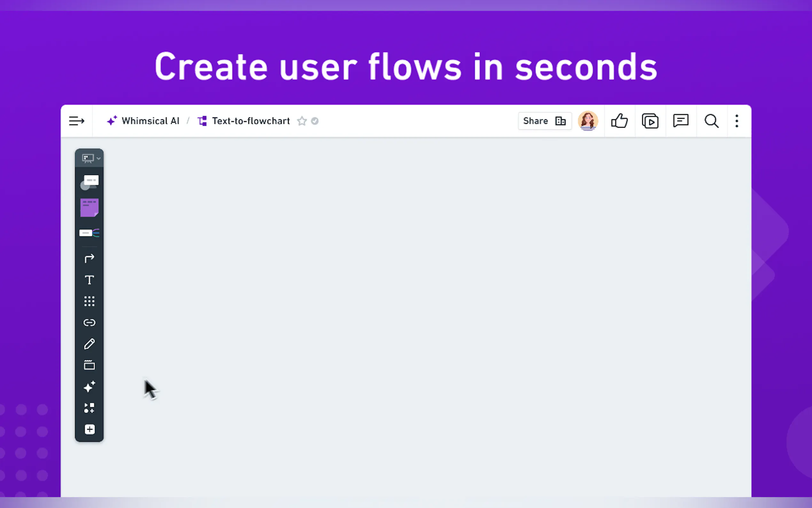Image resolution: width=812 pixels, height=508 pixels.
Task: Select the frame tool
Action: (x=89, y=365)
